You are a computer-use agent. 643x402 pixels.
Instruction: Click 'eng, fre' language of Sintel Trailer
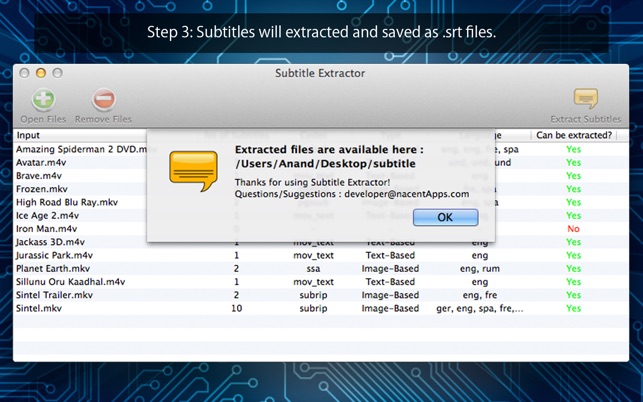pyautogui.click(x=480, y=295)
